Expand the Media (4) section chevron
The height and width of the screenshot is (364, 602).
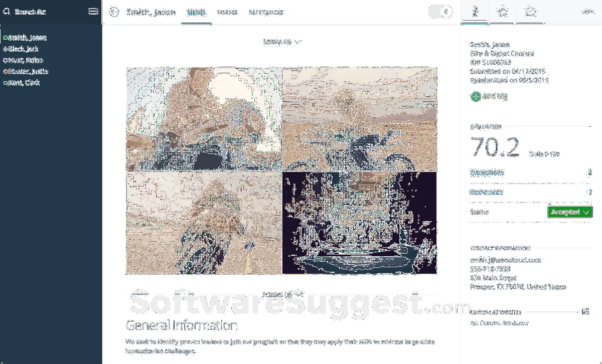[x=298, y=42]
